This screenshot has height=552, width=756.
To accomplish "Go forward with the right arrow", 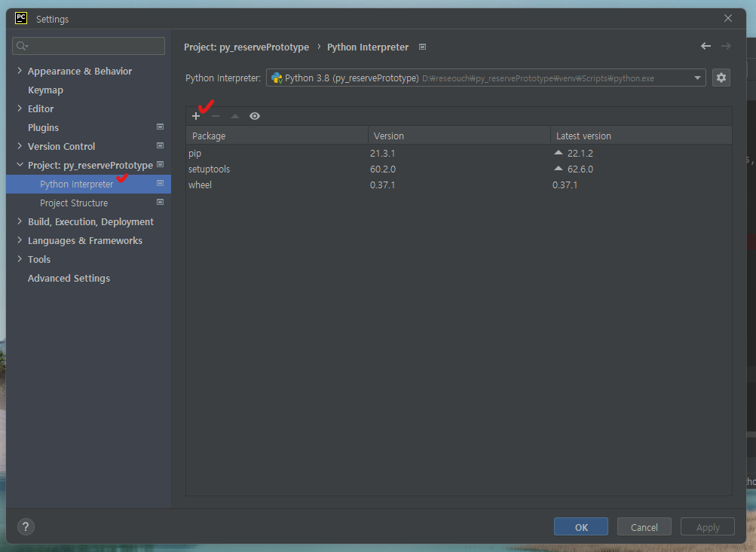I will (726, 46).
